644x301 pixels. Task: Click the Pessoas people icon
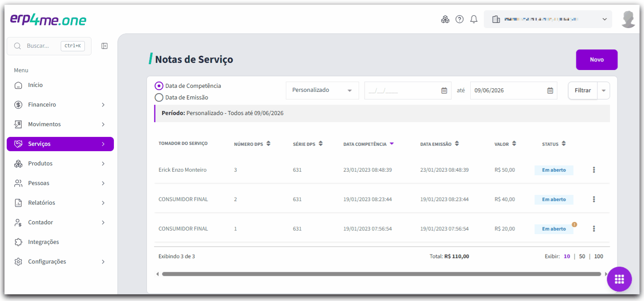pyautogui.click(x=18, y=183)
